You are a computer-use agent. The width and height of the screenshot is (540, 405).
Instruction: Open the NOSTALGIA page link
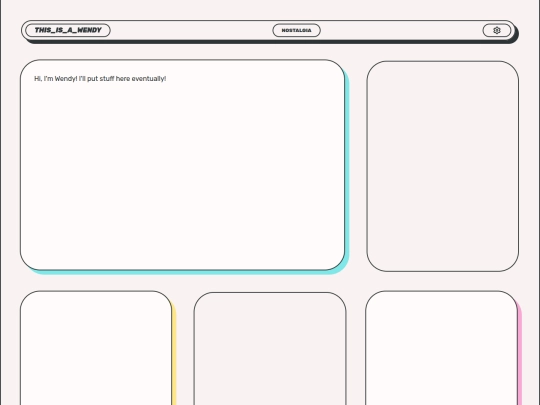[296, 30]
